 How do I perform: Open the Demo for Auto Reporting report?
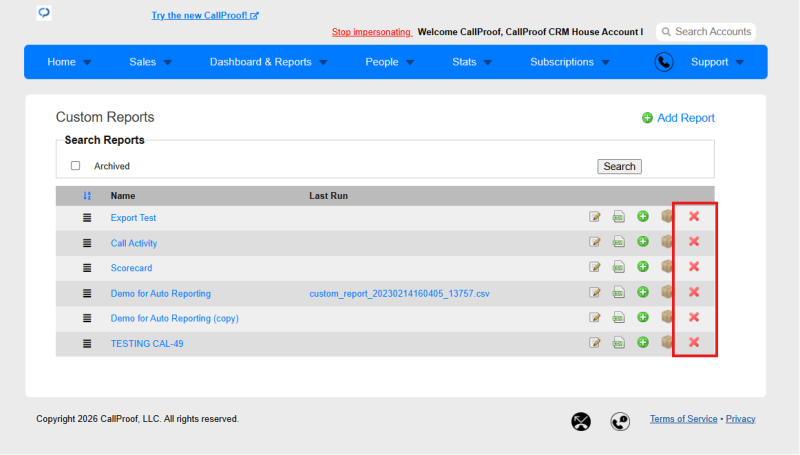click(161, 294)
